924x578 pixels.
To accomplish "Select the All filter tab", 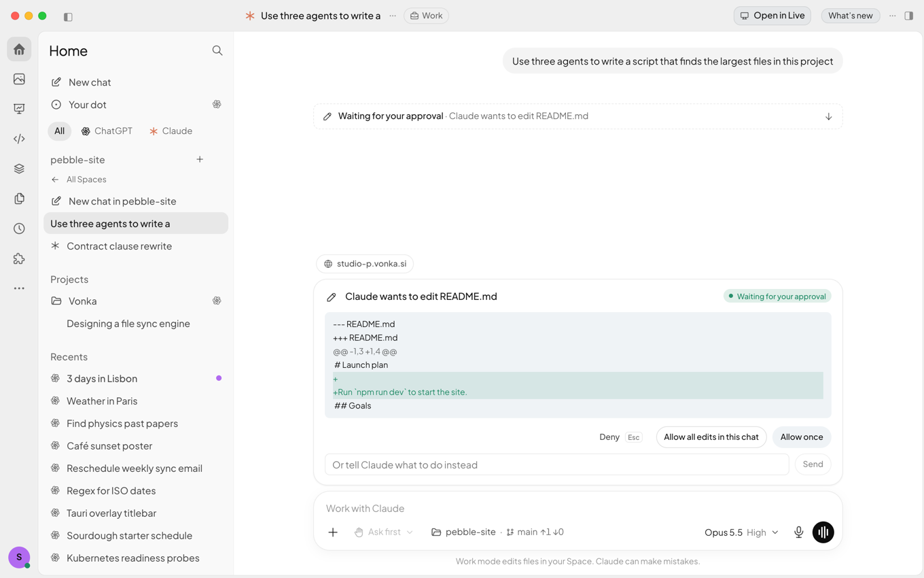I will (60, 131).
